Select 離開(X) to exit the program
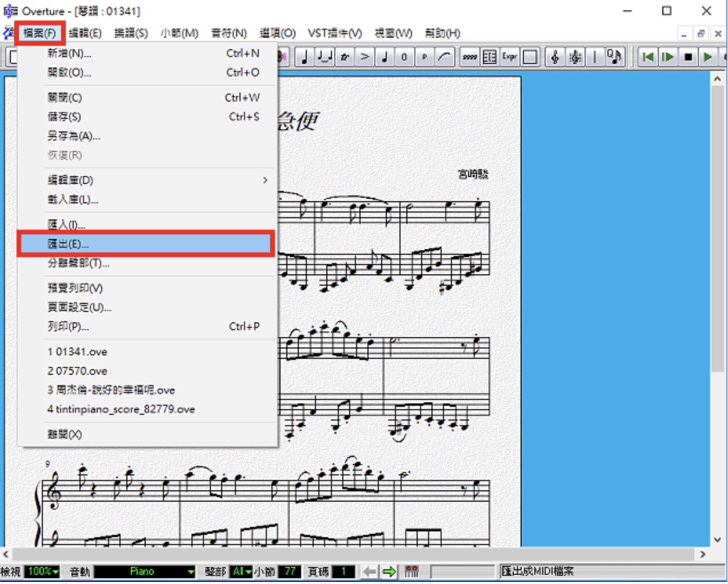This screenshot has width=728, height=584. [147, 434]
